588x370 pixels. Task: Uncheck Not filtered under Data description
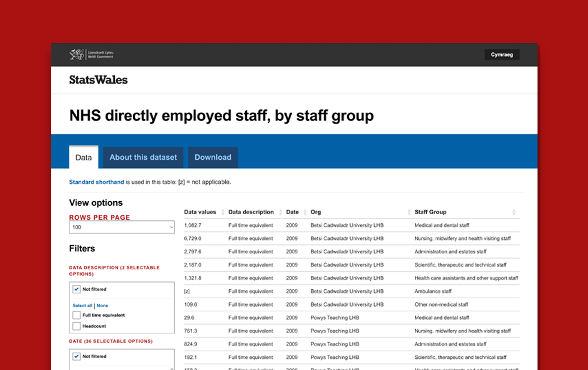(77, 289)
